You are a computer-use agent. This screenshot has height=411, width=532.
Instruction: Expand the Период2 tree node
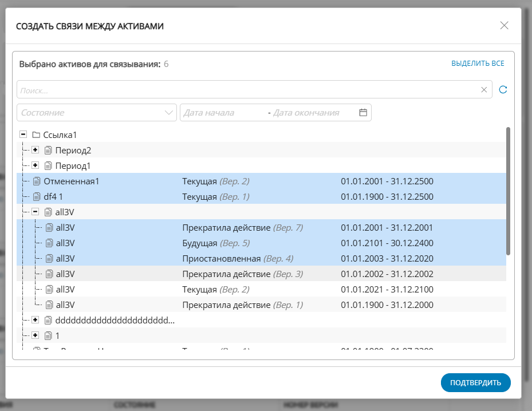click(35, 150)
